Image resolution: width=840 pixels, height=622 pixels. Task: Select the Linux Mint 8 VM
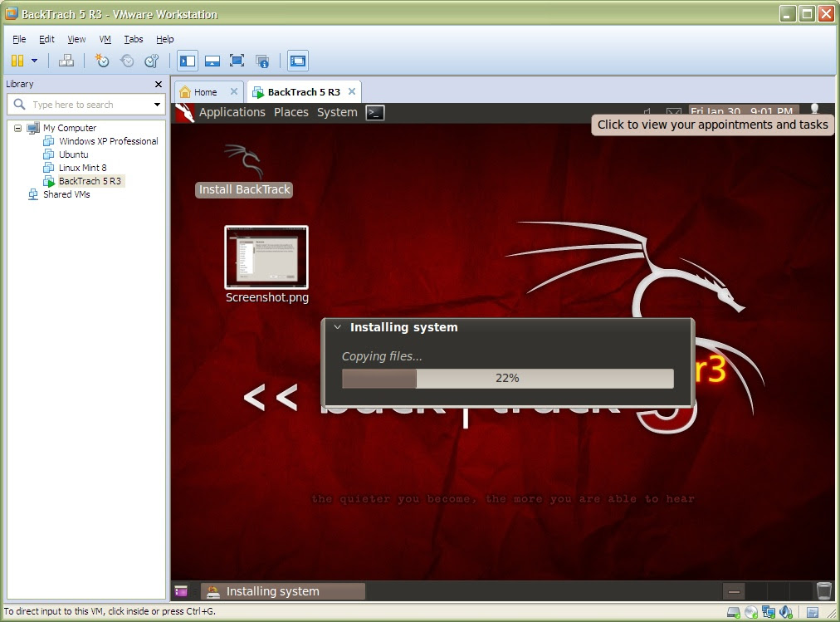(82, 168)
